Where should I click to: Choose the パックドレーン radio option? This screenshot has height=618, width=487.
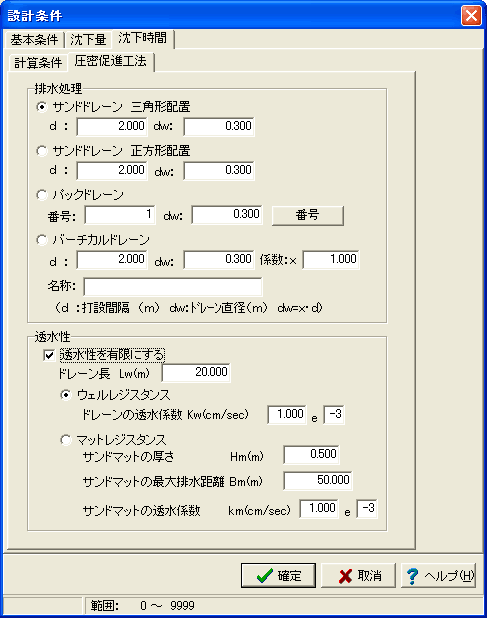[x=42, y=195]
